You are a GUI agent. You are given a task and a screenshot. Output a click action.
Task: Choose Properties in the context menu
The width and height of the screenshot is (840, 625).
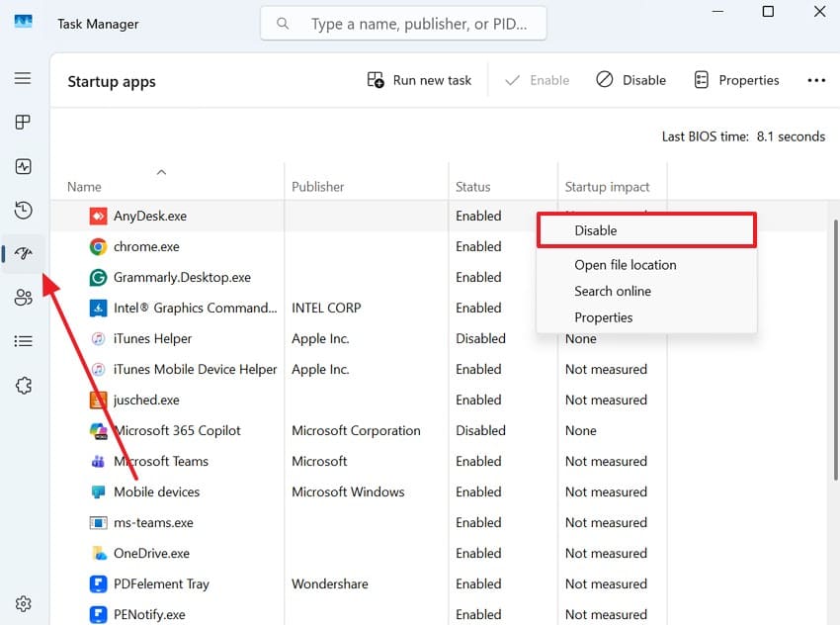(x=646, y=317)
